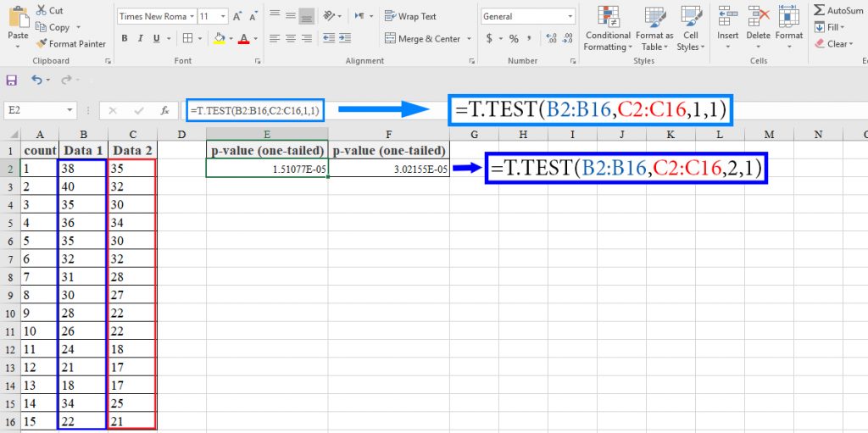Select the Data 1 header cell
Viewport: 868px width, 433px height.
pyautogui.click(x=83, y=150)
